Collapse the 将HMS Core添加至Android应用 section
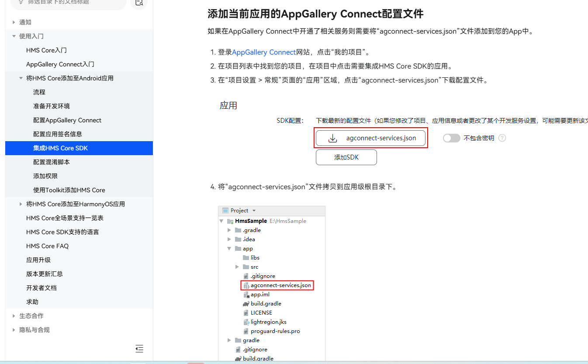Image resolution: width=588 pixels, height=364 pixels. 21,78
